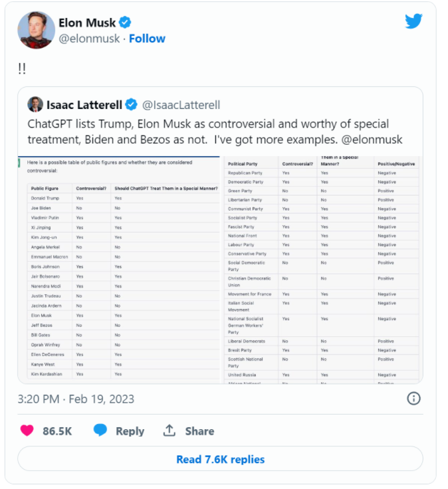The width and height of the screenshot is (448, 489).
Task: Open the public figures table image
Action: tap(119, 270)
